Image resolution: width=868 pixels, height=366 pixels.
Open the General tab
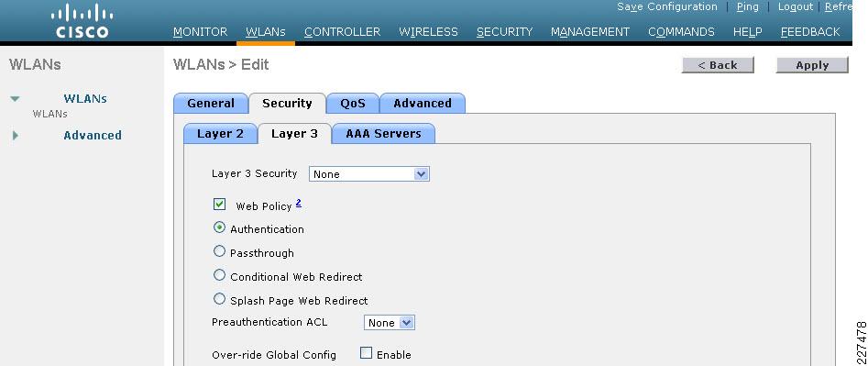(x=211, y=103)
